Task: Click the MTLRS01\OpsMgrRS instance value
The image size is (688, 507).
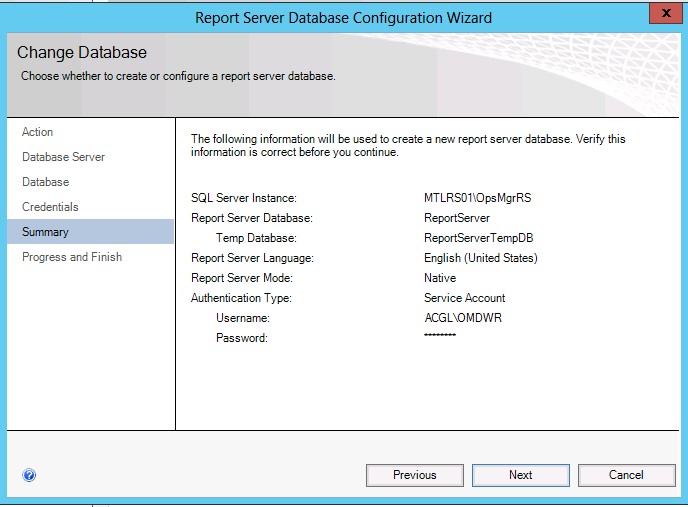Action: click(477, 198)
